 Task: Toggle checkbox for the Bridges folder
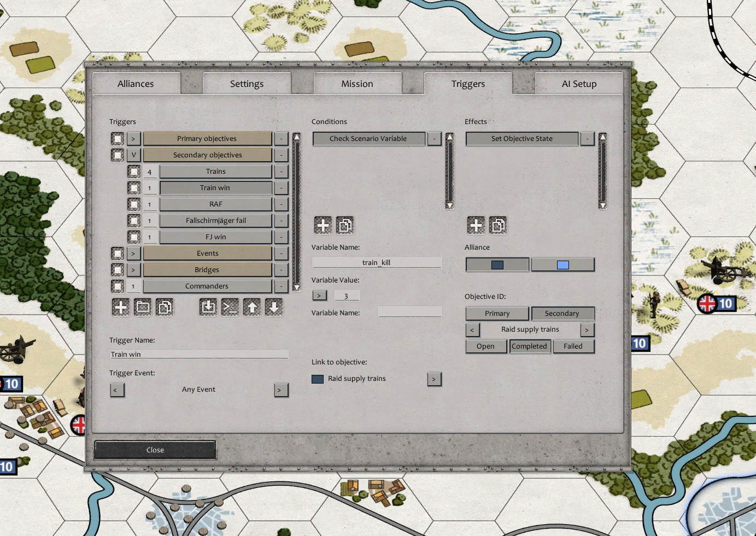(x=118, y=270)
